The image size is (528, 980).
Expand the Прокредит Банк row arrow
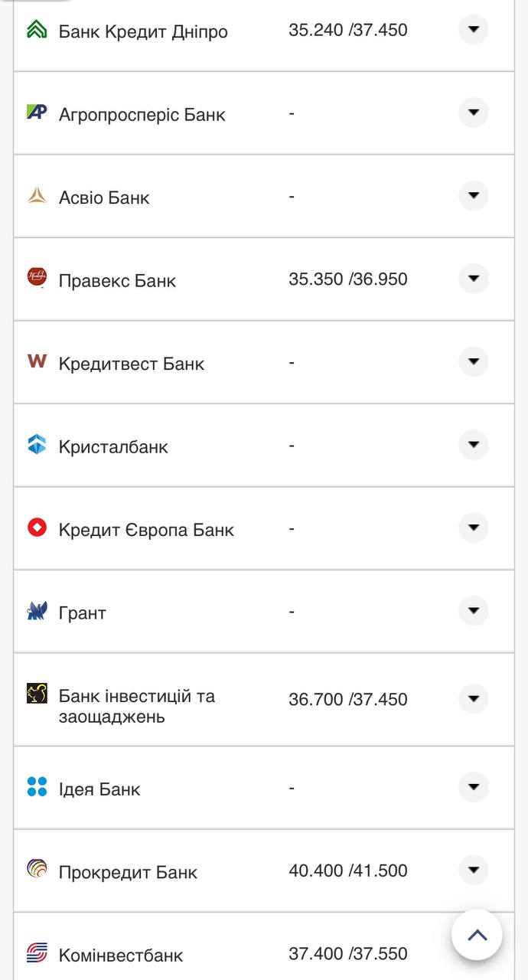click(473, 871)
